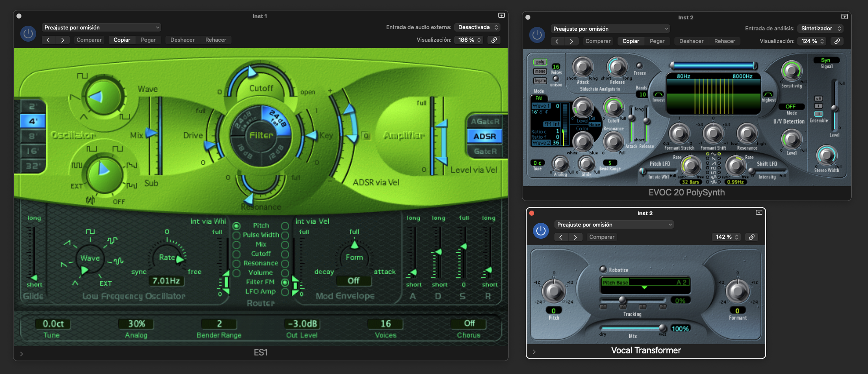Open the Entrada de análisis Sintetizador dropdown
This screenshot has height=374, width=868.
(x=821, y=29)
